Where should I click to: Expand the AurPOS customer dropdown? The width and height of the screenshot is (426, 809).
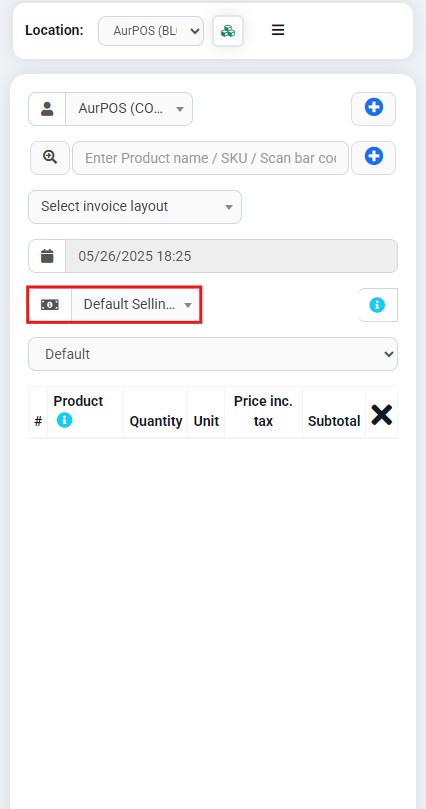pyautogui.click(x=129, y=109)
